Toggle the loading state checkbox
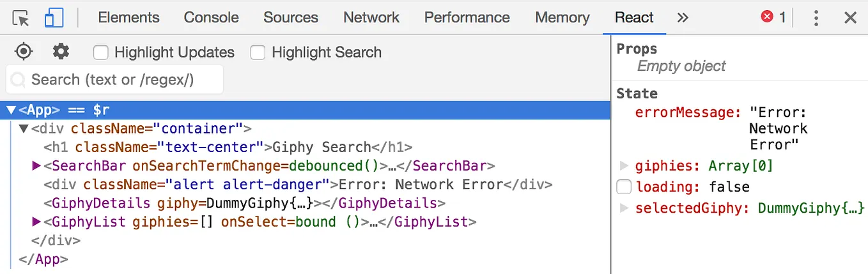The height and width of the screenshot is (274, 868). 624,187
